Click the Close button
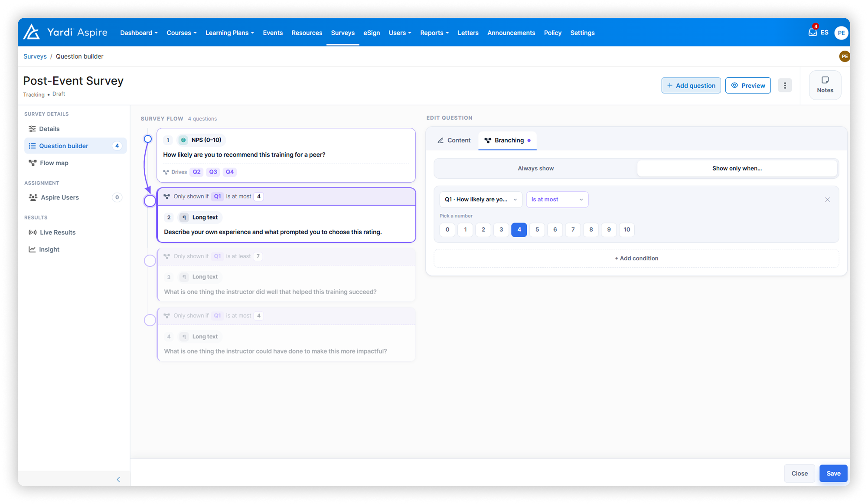This screenshot has height=504, width=868. pos(799,474)
